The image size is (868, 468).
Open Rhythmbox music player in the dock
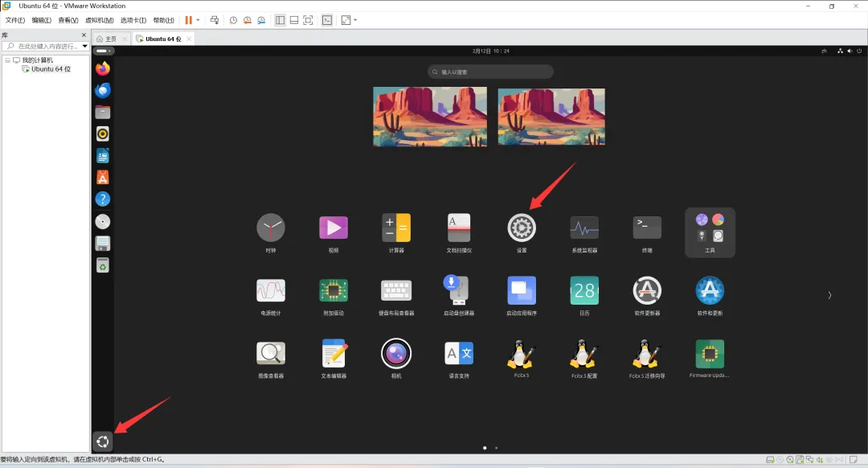(102, 133)
